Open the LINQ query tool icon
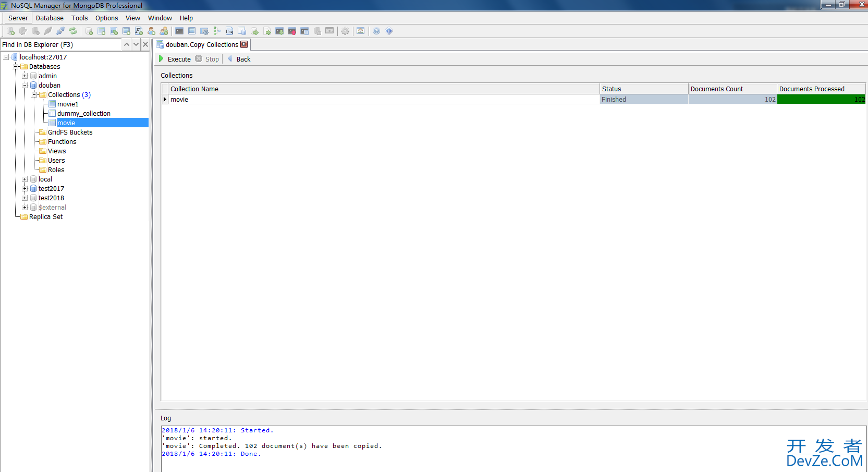The image size is (868, 472). click(229, 31)
